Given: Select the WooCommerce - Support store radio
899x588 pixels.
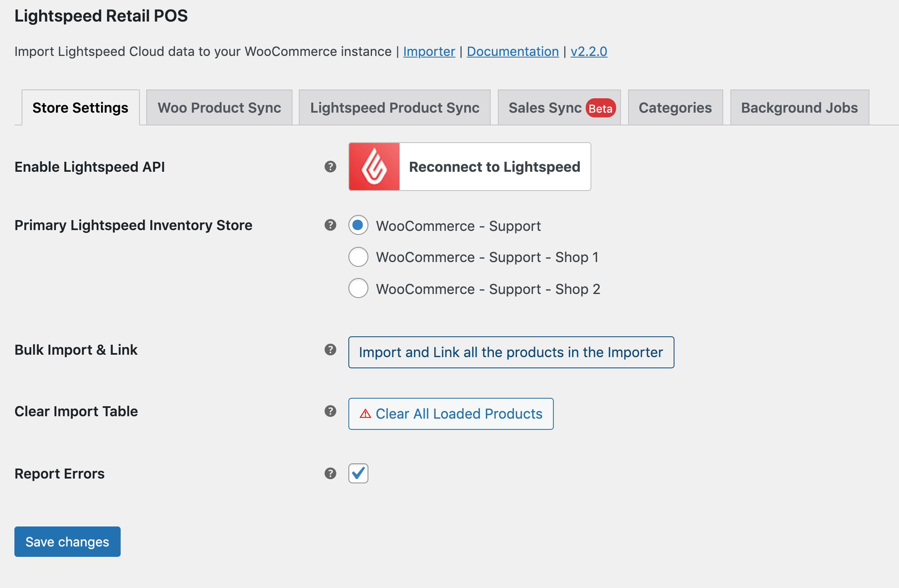Looking at the screenshot, I should click(x=358, y=225).
